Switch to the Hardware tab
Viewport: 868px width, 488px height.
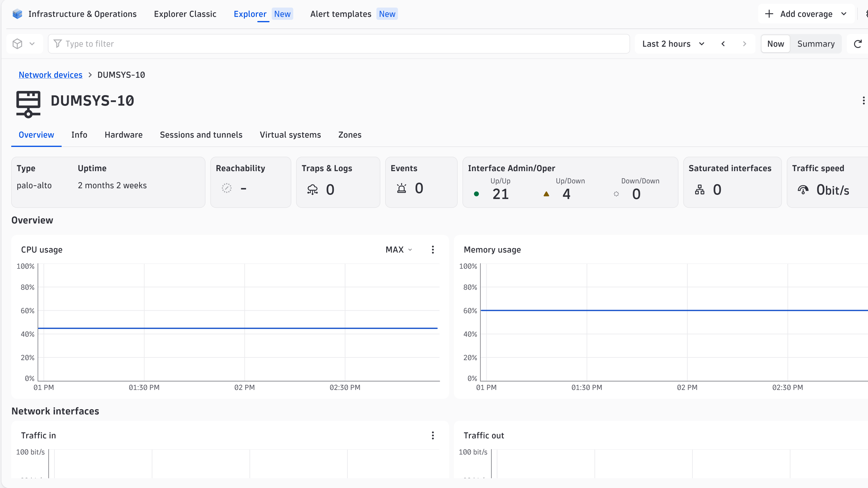(123, 135)
